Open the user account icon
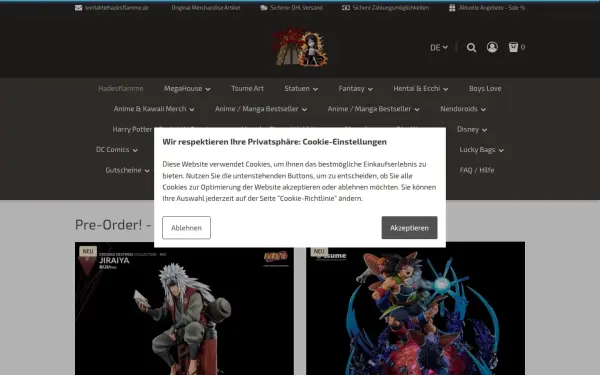This screenshot has width=600, height=375. [x=492, y=47]
